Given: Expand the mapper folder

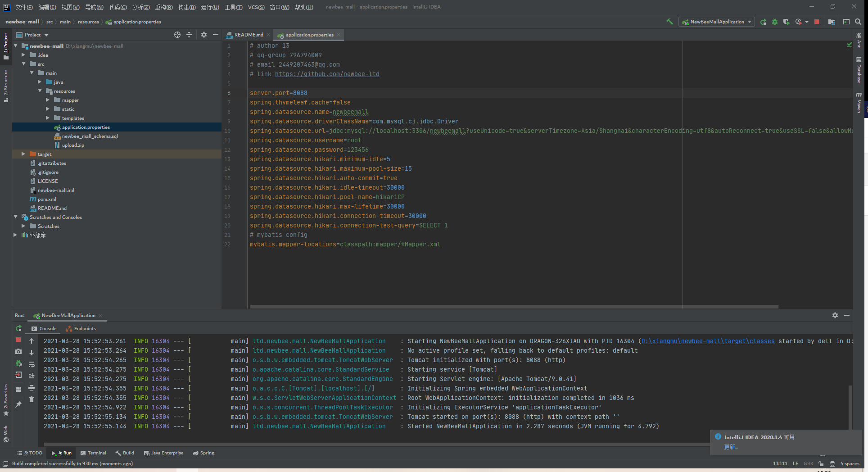Looking at the screenshot, I should click(x=48, y=100).
